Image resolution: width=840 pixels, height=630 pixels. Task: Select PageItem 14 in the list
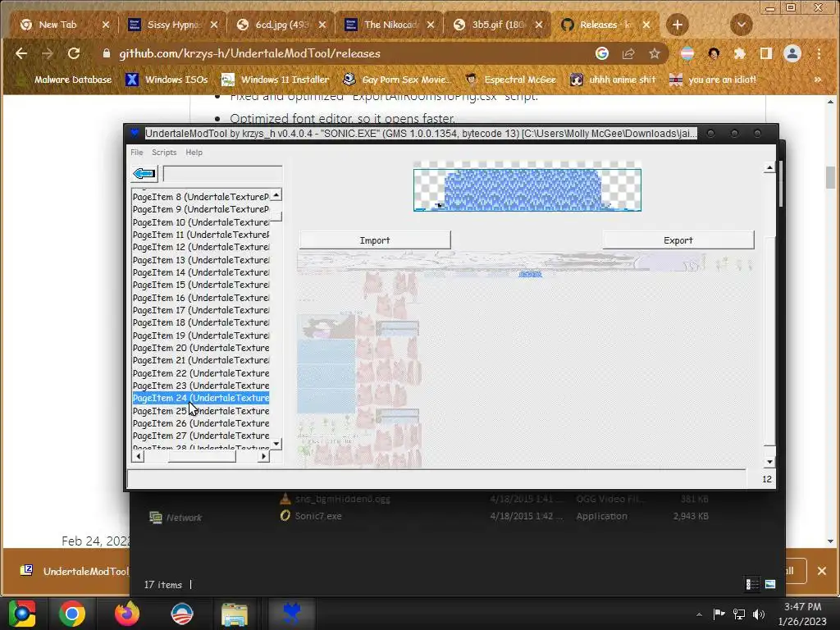[201, 272]
